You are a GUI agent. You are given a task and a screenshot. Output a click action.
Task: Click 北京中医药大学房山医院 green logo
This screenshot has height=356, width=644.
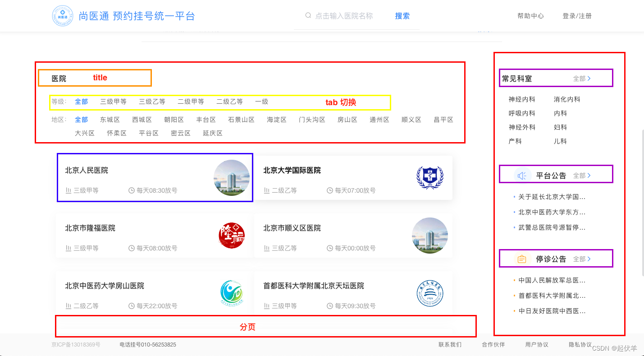232,293
